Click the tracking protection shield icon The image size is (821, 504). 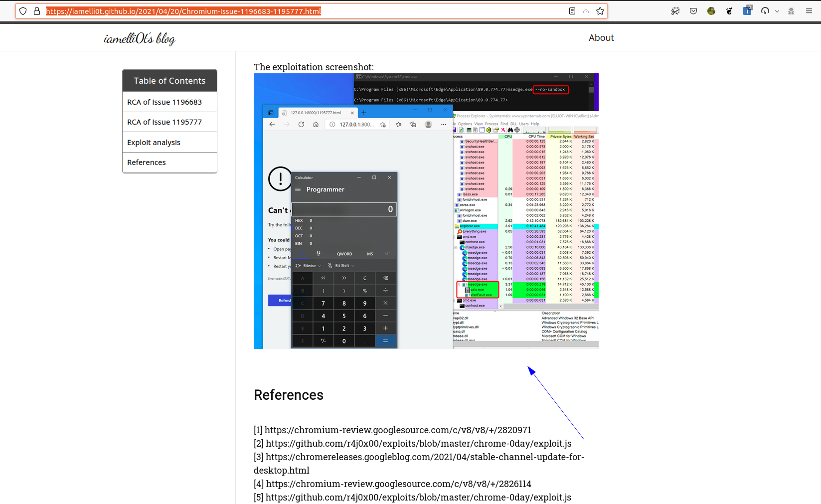click(x=23, y=10)
